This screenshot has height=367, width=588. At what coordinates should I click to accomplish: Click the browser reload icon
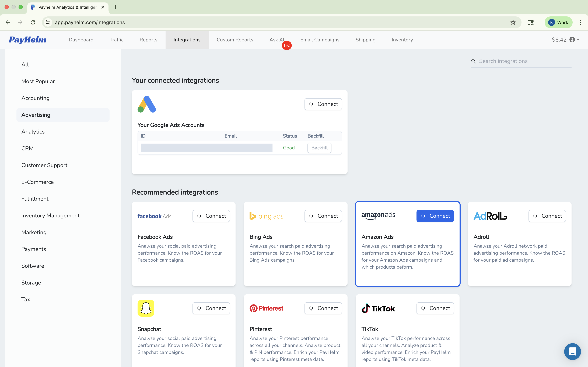click(33, 22)
